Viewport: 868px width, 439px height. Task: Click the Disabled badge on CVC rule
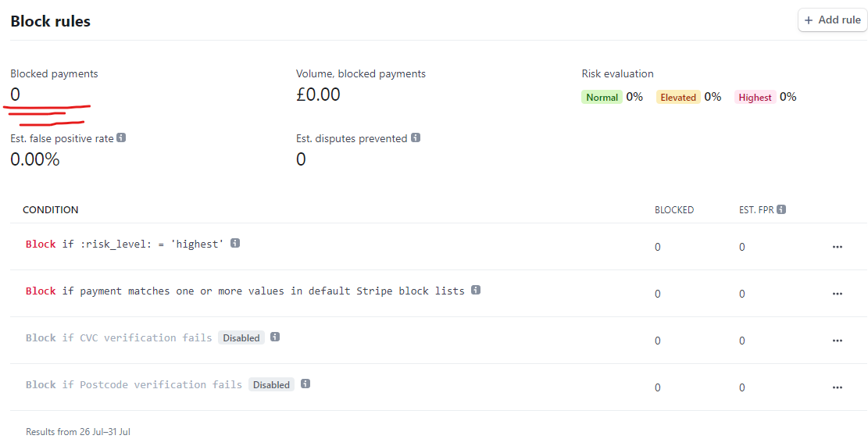[241, 337]
